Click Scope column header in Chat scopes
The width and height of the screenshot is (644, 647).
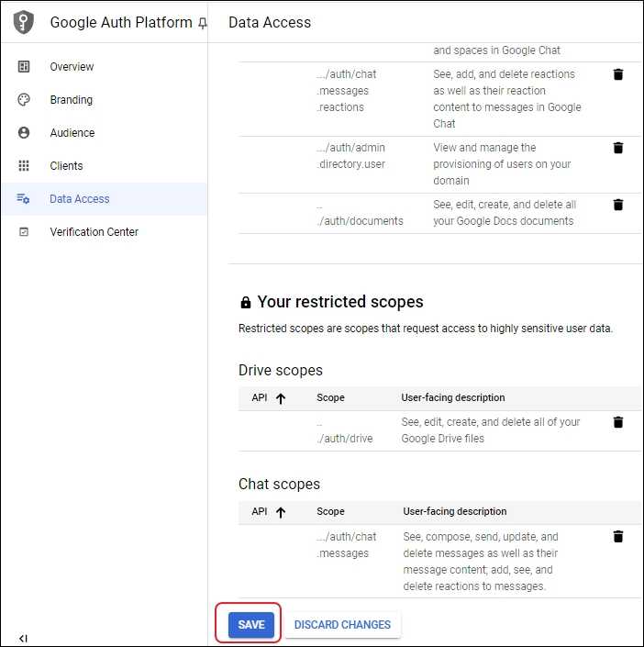330,512
